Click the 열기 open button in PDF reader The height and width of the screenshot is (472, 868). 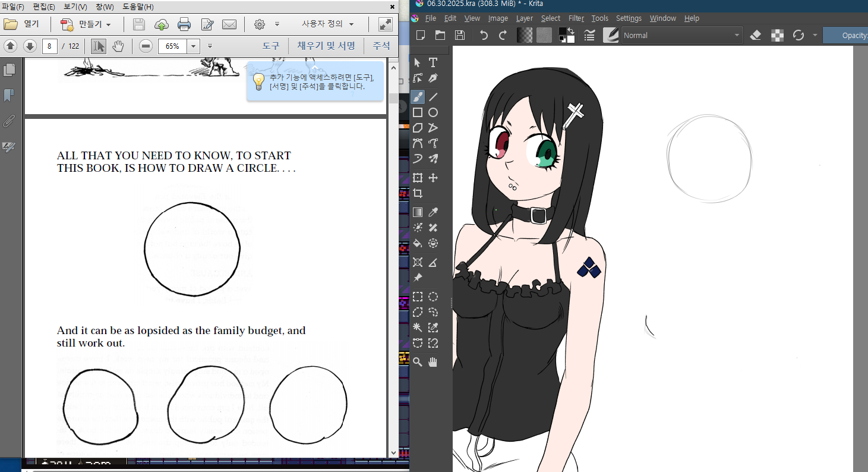tap(21, 24)
